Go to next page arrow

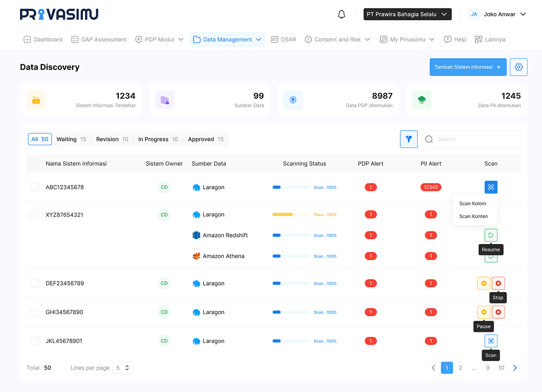515,368
